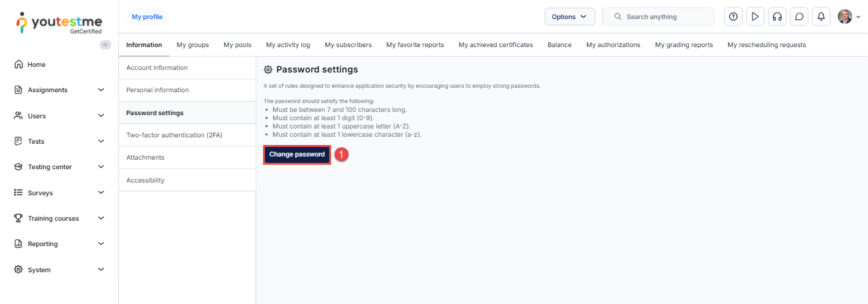Open the play tutorial icon

[x=755, y=17]
